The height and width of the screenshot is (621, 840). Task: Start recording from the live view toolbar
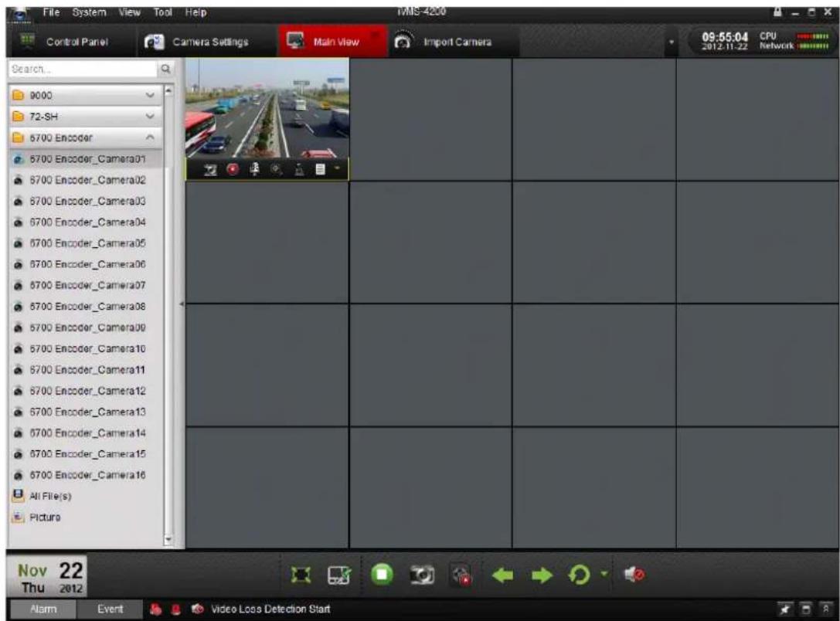click(x=233, y=170)
